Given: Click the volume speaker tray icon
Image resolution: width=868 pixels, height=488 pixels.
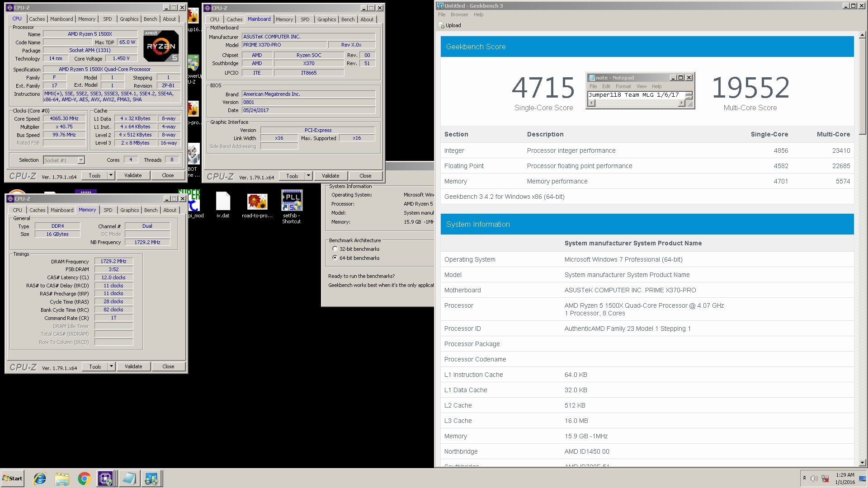Looking at the screenshot, I should point(814,479).
